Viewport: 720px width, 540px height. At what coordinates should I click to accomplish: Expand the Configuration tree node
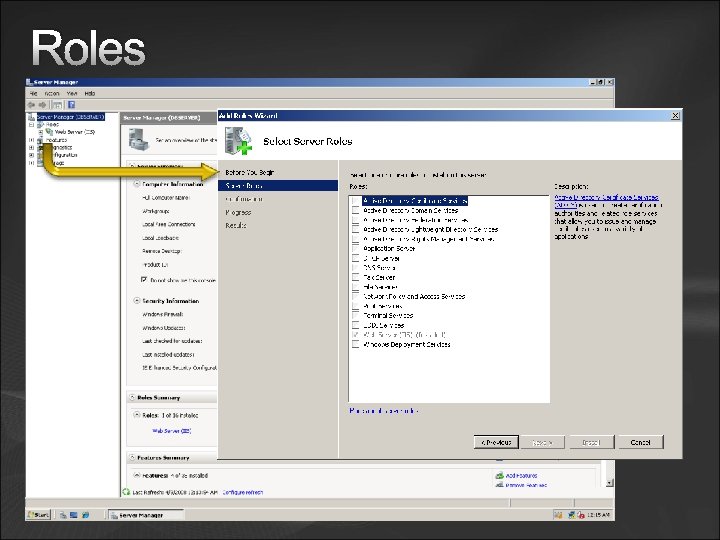tap(31, 155)
